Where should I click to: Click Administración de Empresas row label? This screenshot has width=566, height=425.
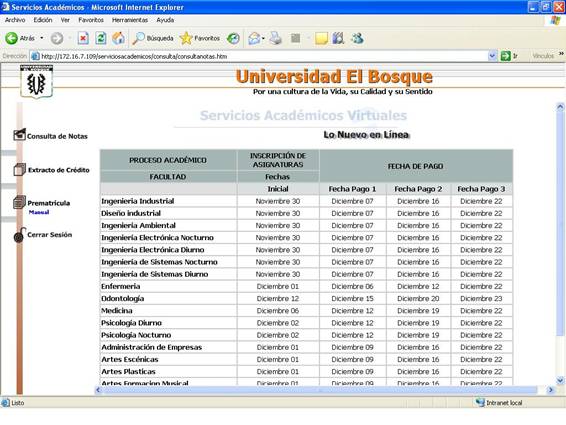click(152, 347)
